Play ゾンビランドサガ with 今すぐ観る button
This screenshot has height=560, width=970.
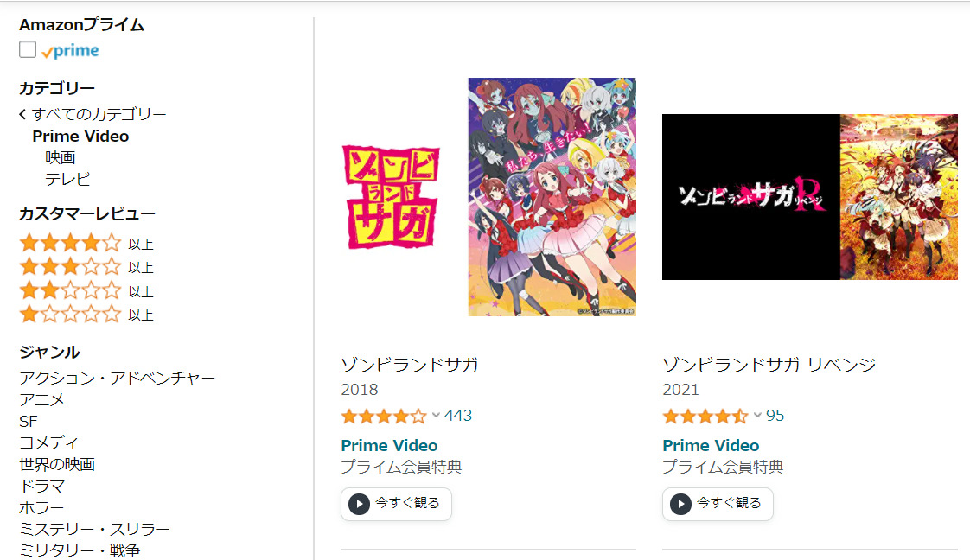tap(396, 504)
